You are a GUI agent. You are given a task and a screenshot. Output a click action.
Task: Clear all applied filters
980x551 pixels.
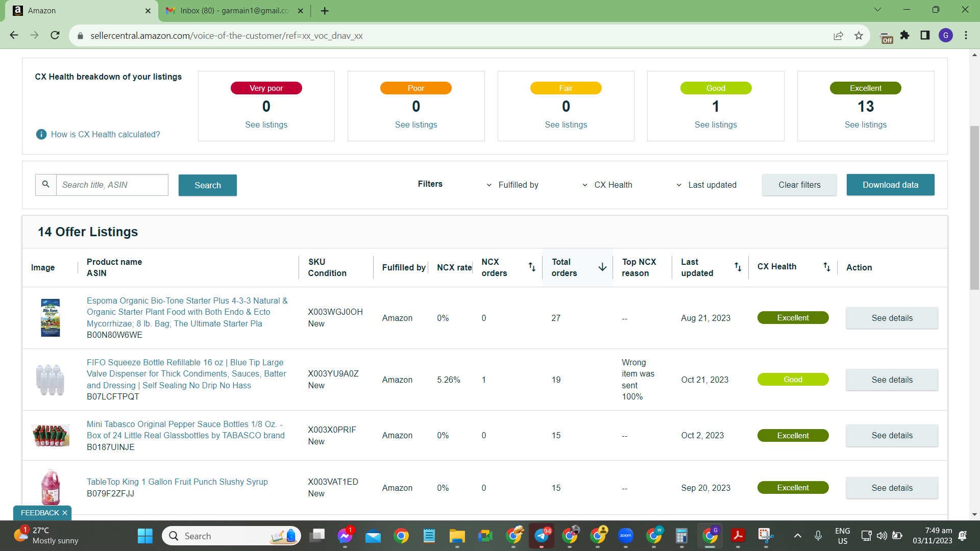pos(799,185)
